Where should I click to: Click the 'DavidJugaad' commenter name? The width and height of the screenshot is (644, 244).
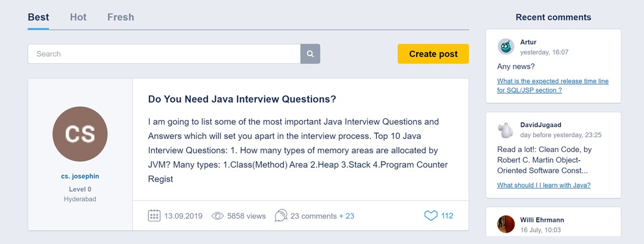[x=540, y=125]
